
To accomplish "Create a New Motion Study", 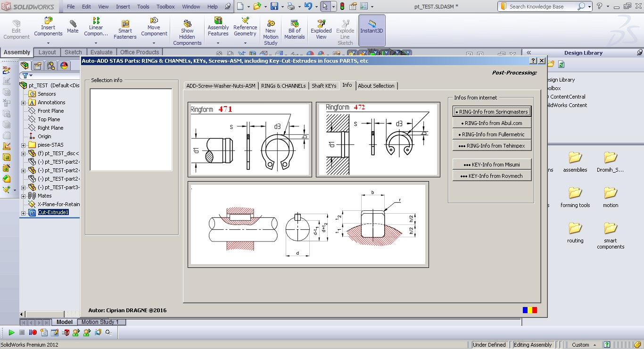I will 271,33.
